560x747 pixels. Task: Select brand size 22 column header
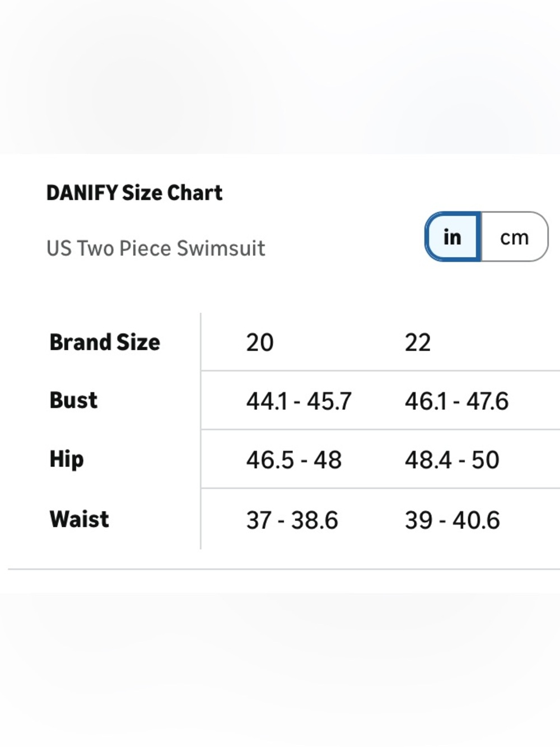tap(418, 342)
